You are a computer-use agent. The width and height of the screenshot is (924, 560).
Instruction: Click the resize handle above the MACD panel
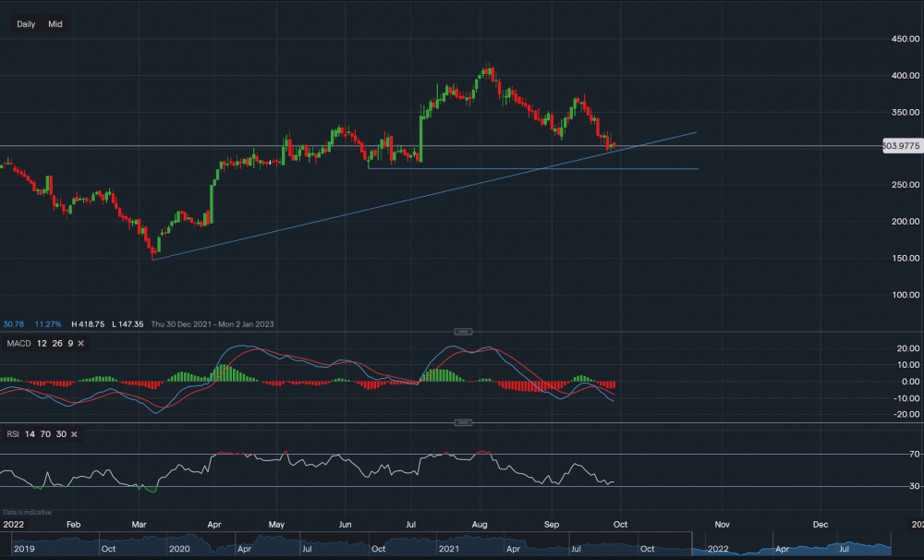click(x=464, y=331)
